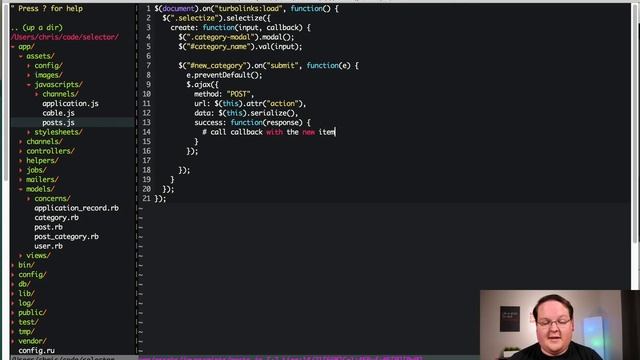
Task: Open the log/ folder
Action: [x=26, y=303]
